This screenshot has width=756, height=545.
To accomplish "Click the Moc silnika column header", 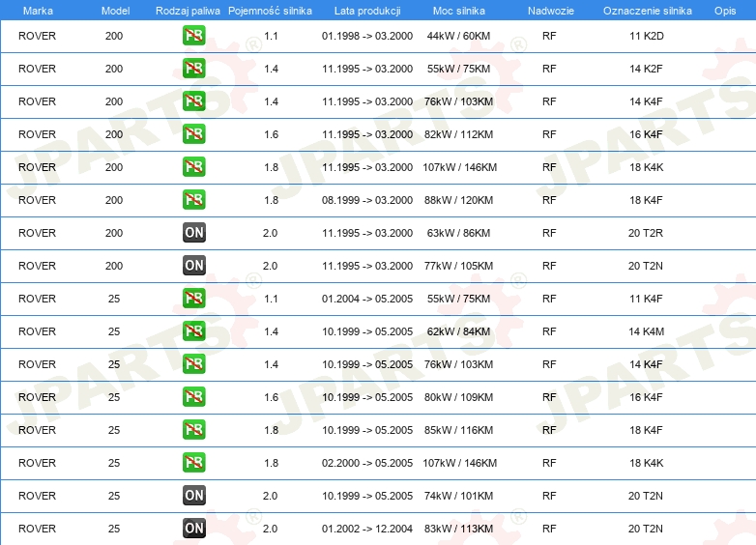I will click(x=459, y=11).
